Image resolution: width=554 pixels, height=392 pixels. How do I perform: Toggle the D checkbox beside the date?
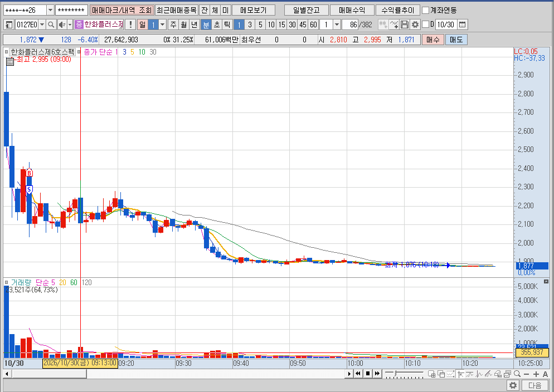click(426, 24)
